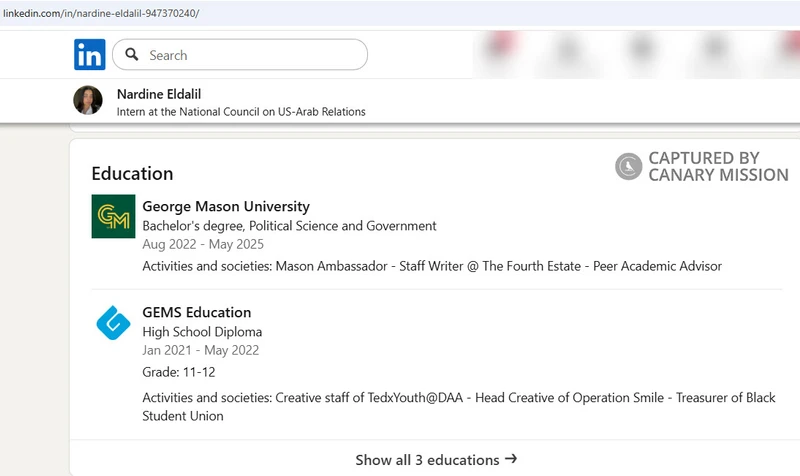The width and height of the screenshot is (800, 476).
Task: Select the 'Aug 2022 - May 2025' date text
Action: (x=203, y=244)
